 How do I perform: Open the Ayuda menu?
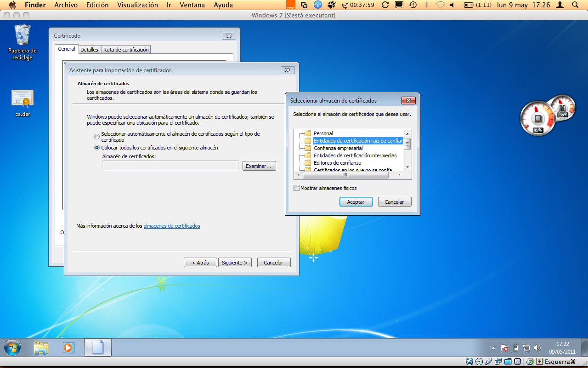[223, 5]
